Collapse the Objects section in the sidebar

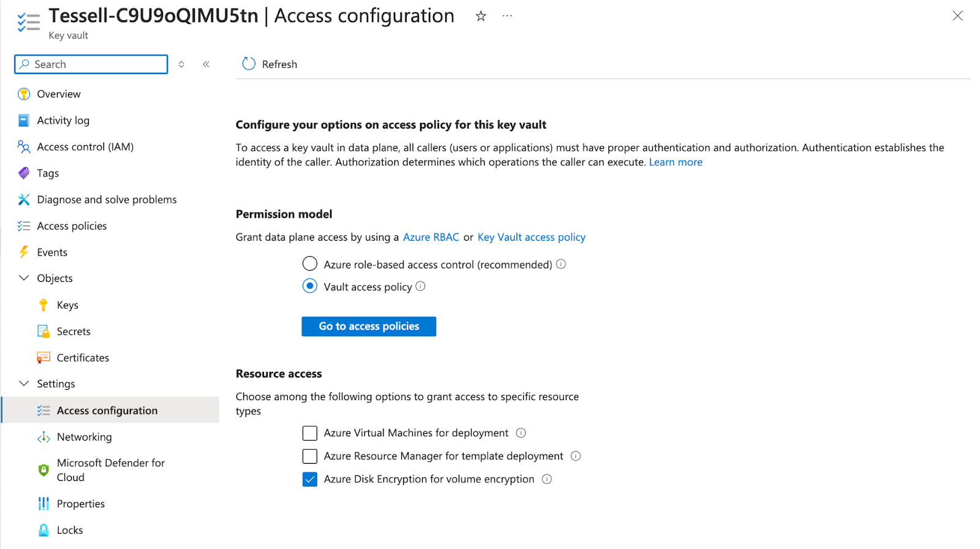[x=24, y=278]
